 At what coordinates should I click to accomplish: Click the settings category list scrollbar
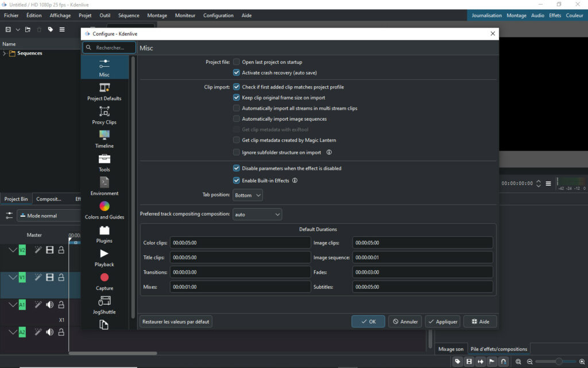133,187
